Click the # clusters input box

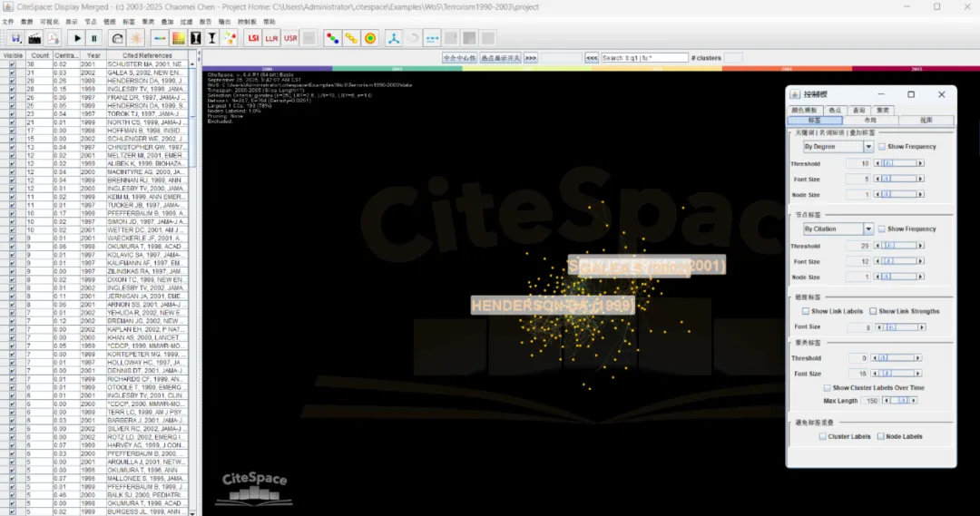[x=733, y=57]
